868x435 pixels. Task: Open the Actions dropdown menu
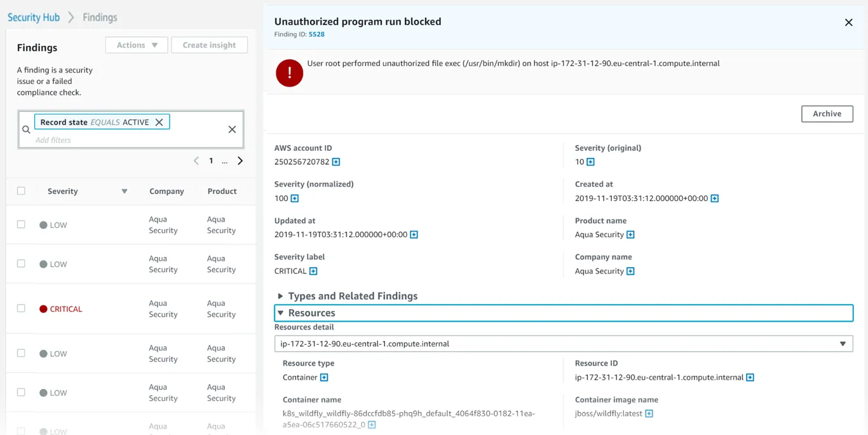click(x=137, y=45)
